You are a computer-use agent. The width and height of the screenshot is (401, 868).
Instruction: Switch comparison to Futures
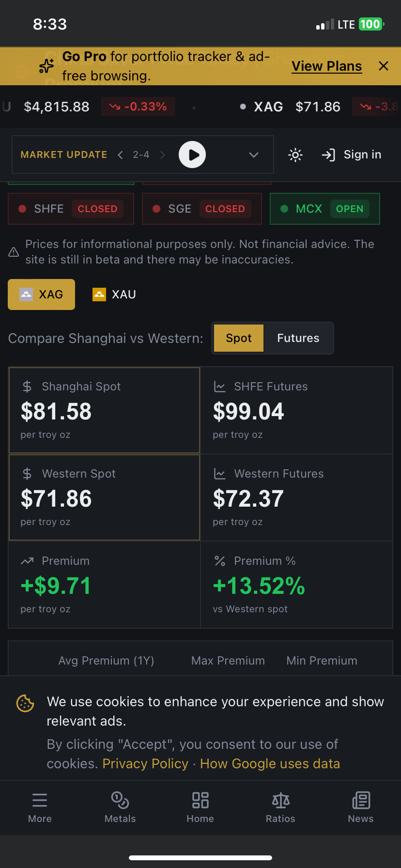(x=298, y=338)
